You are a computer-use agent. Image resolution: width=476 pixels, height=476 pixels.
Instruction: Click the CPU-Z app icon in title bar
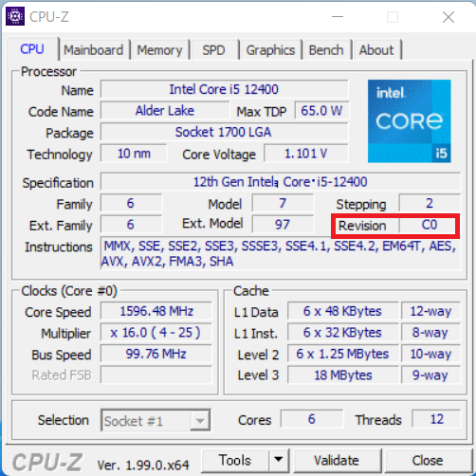[x=15, y=16]
